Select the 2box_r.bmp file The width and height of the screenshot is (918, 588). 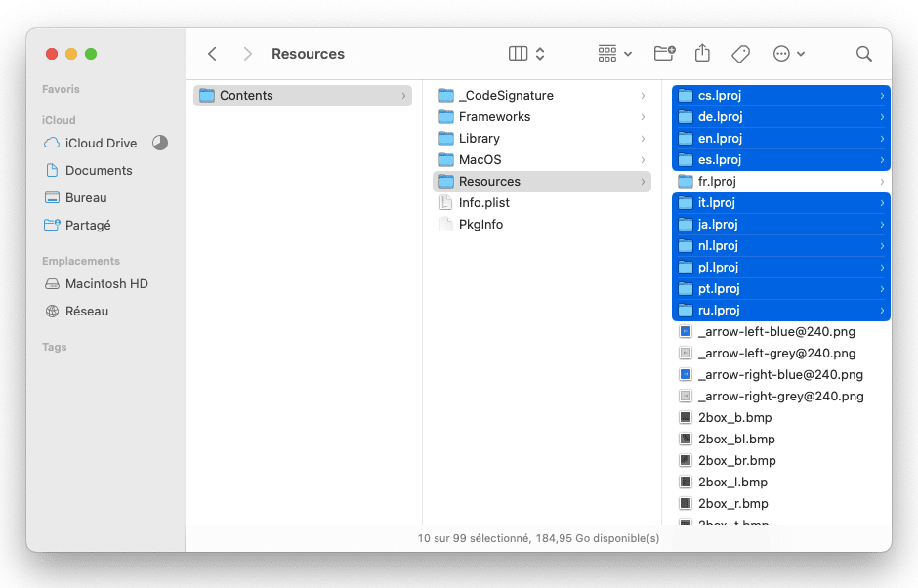781,504
